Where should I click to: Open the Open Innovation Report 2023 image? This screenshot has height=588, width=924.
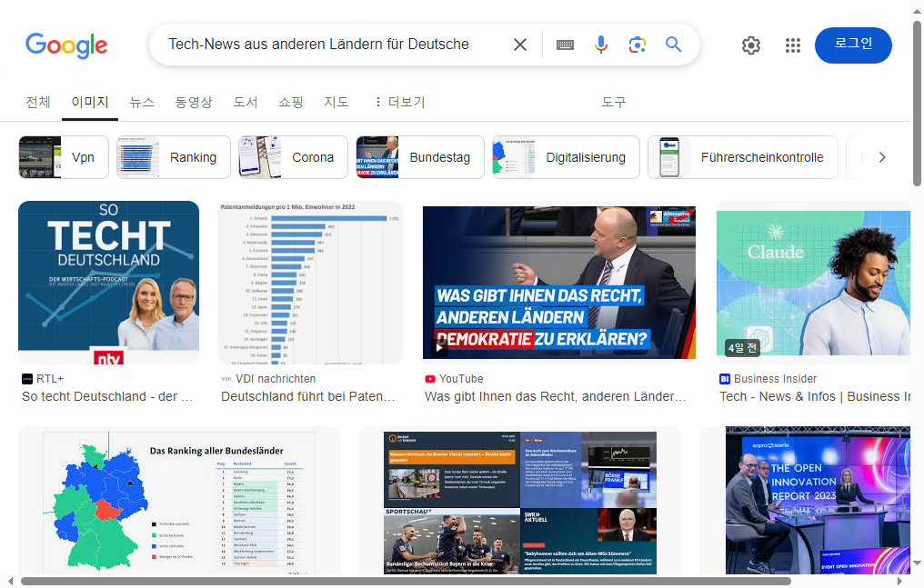pos(818,501)
